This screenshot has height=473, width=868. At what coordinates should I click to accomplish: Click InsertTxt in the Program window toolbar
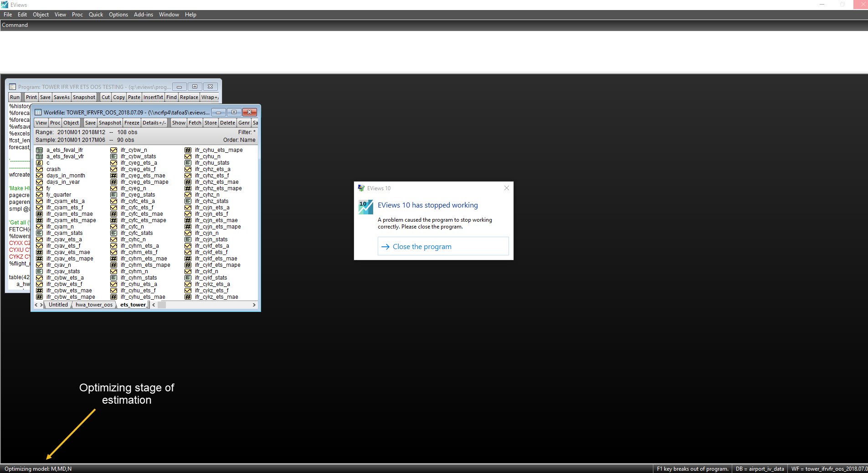coord(153,97)
